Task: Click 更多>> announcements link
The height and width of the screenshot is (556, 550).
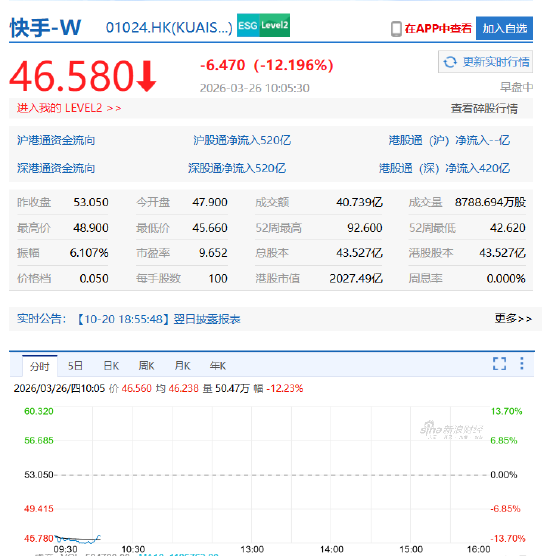Action: pyautogui.click(x=513, y=318)
